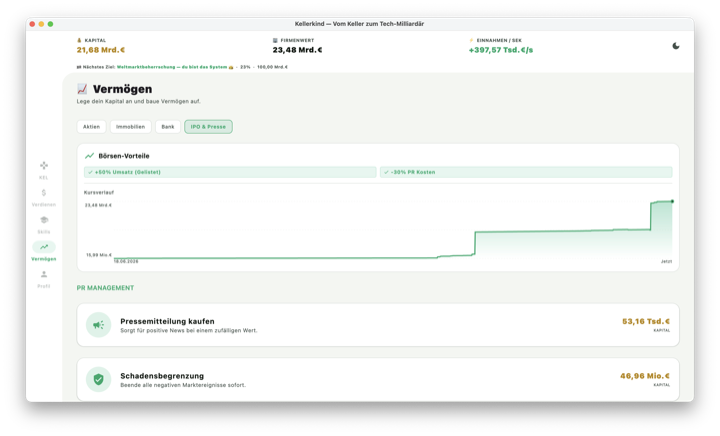Click the Kapital money bag icon
Image resolution: width=720 pixels, height=436 pixels.
click(79, 40)
